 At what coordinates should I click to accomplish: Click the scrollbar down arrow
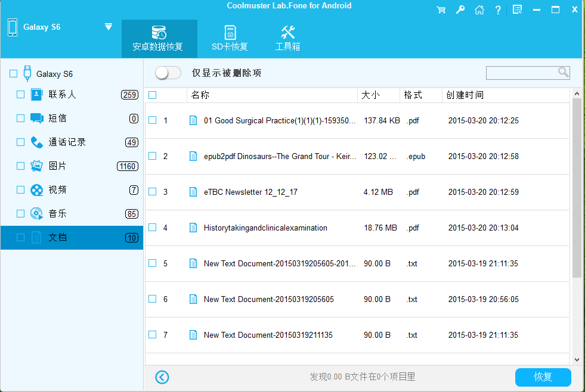click(x=577, y=360)
